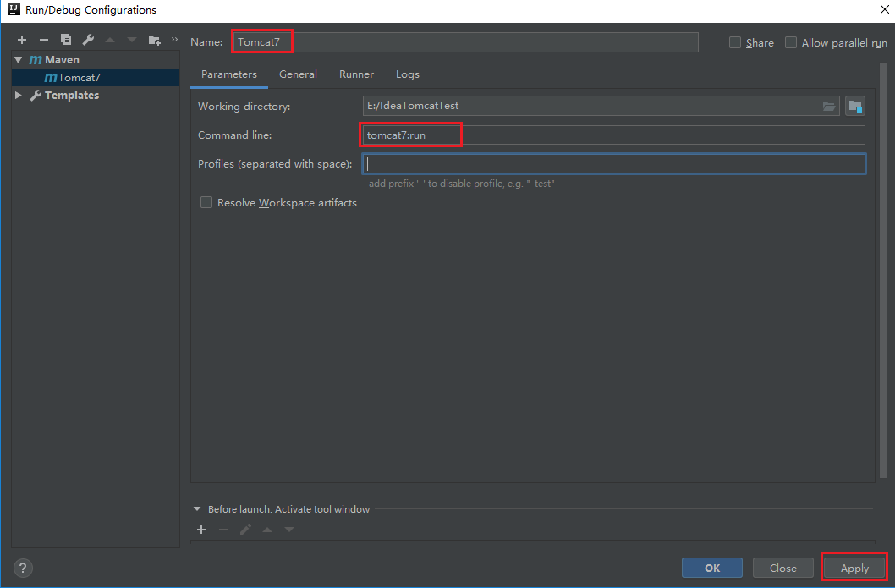Screen dimensions: 895x588
Task: Show more toolbar actions chevron
Action: pos(174,40)
